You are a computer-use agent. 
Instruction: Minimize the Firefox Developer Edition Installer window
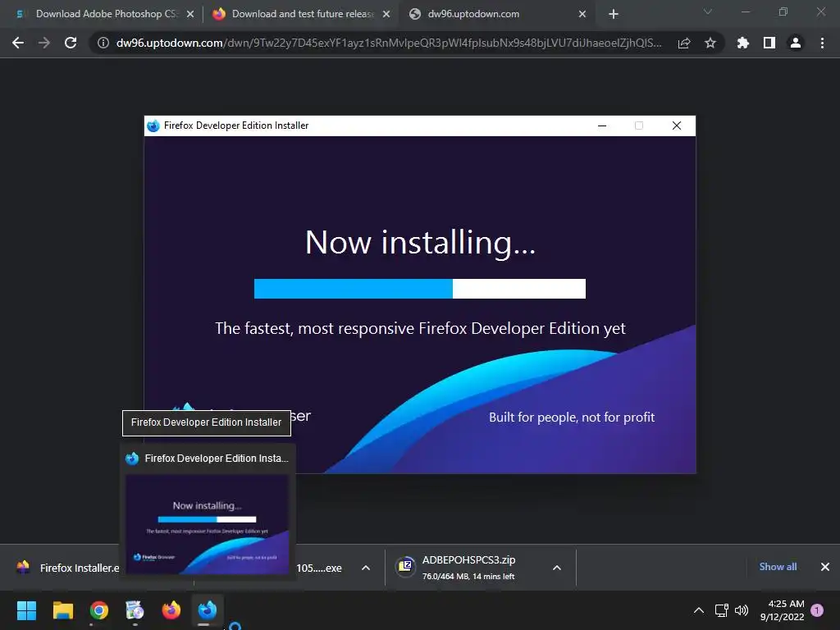[x=602, y=126]
